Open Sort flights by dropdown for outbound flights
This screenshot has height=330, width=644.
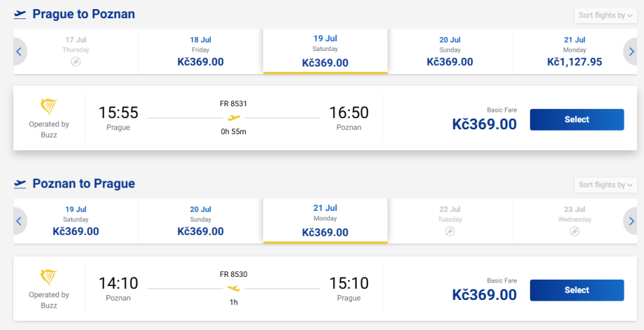(x=605, y=15)
